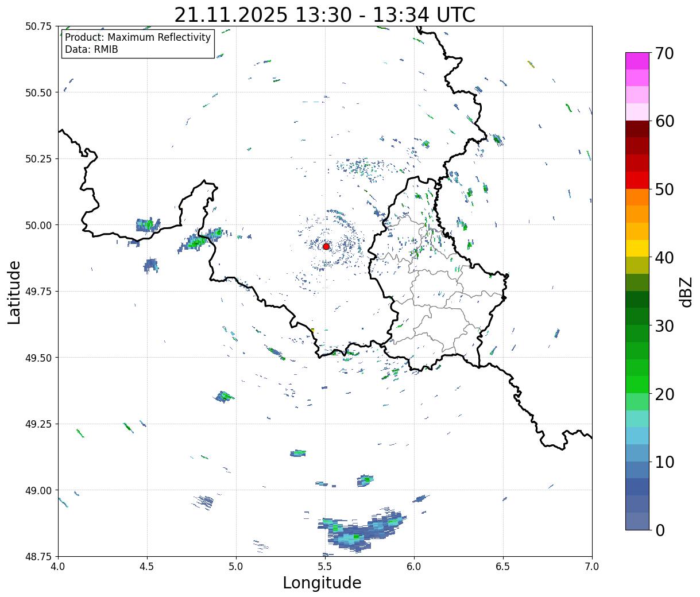Image resolution: width=700 pixels, height=597 pixels.
Task: Pick the lowest colorbar swatch just above 0
Action: [637, 521]
